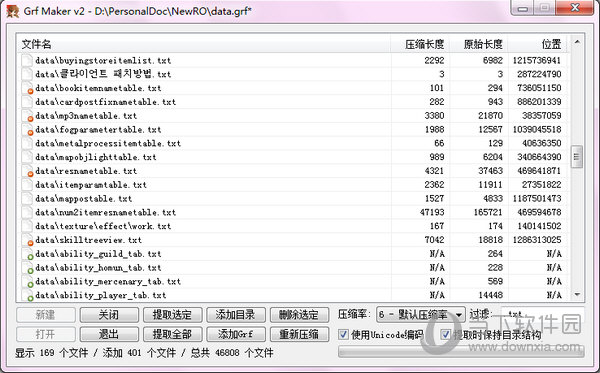Screen dimensions: 600x373
Task: Select row data\ability_mercenary_tab.txt
Action: tap(293, 282)
